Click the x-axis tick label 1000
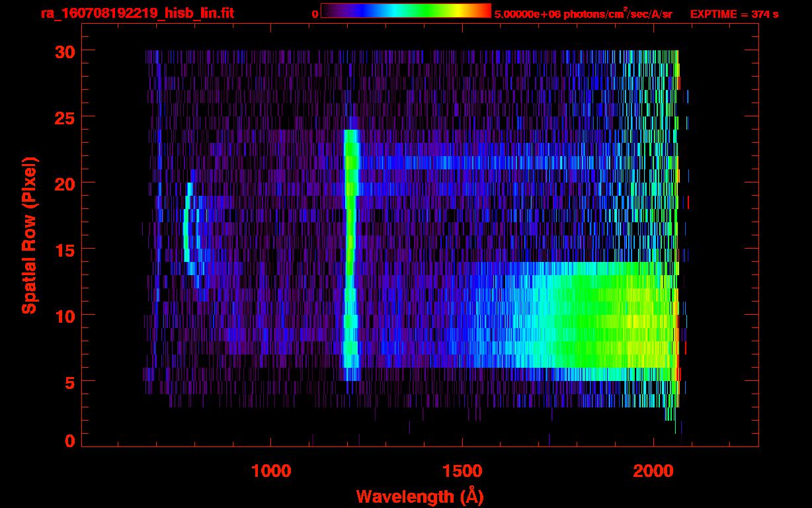Viewport: 812px width, 508px height. [271, 471]
